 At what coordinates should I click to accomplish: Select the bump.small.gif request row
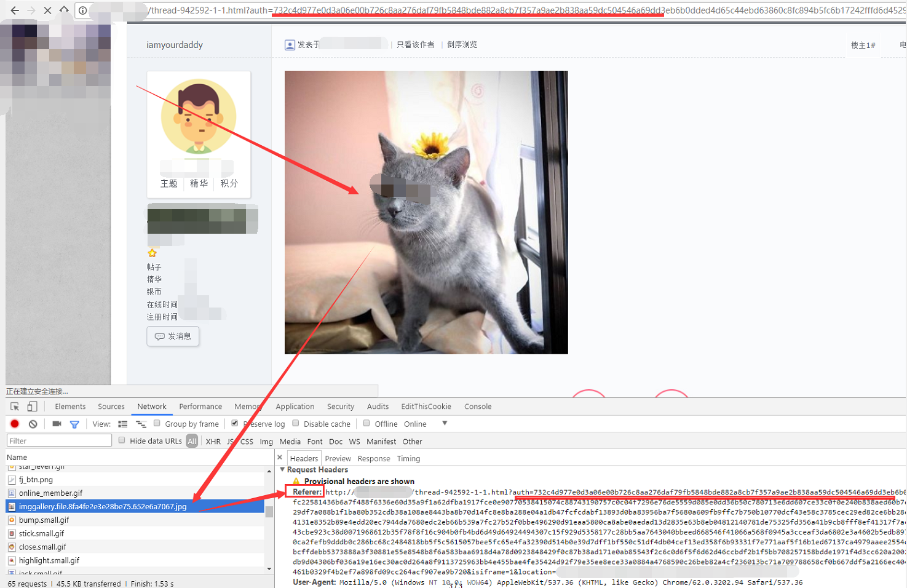click(x=135, y=520)
